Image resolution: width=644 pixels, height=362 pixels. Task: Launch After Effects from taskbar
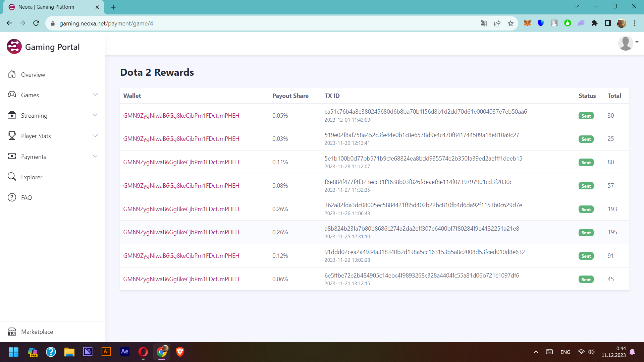(x=124, y=352)
